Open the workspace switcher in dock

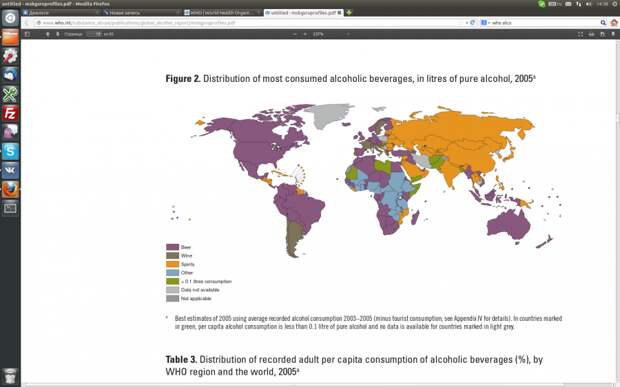[x=10, y=208]
